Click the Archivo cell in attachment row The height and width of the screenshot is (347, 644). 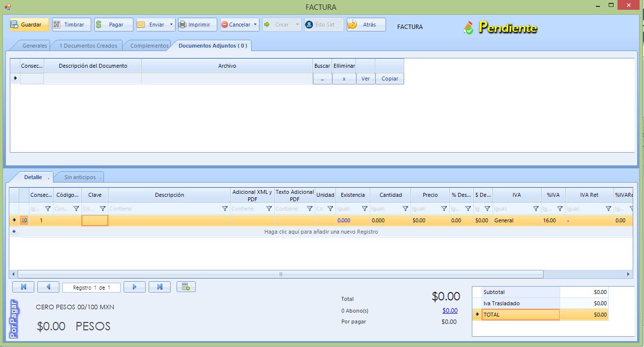227,79
